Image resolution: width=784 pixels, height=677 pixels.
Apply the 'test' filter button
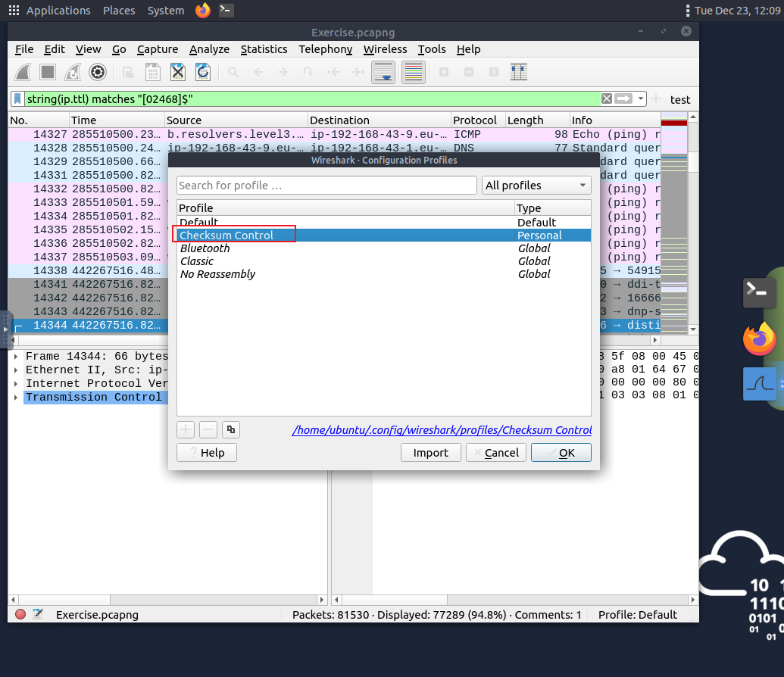pos(680,99)
